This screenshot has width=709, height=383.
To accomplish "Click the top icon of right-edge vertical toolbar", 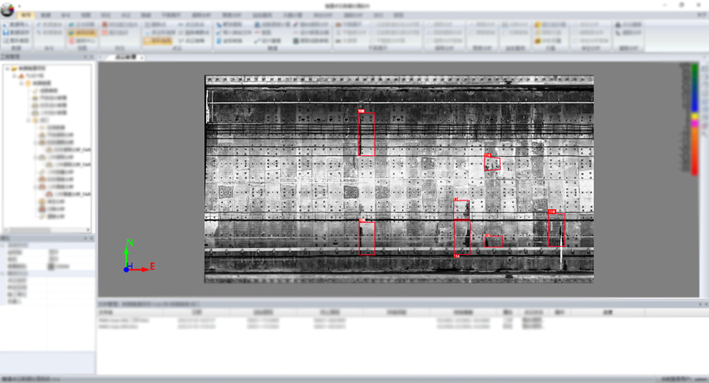I will coord(705,68).
